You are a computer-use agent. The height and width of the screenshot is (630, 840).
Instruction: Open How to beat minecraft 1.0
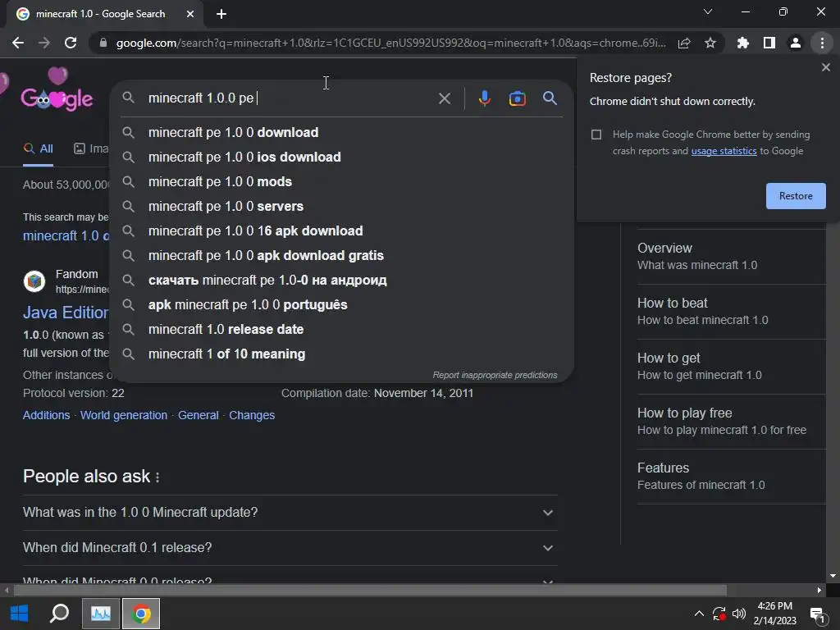(731, 311)
